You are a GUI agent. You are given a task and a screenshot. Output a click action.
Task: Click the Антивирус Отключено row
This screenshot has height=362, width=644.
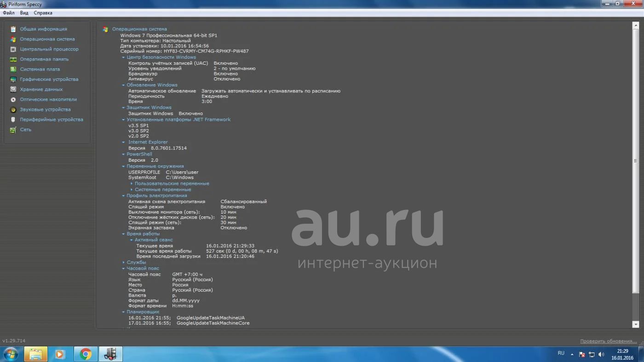[184, 79]
